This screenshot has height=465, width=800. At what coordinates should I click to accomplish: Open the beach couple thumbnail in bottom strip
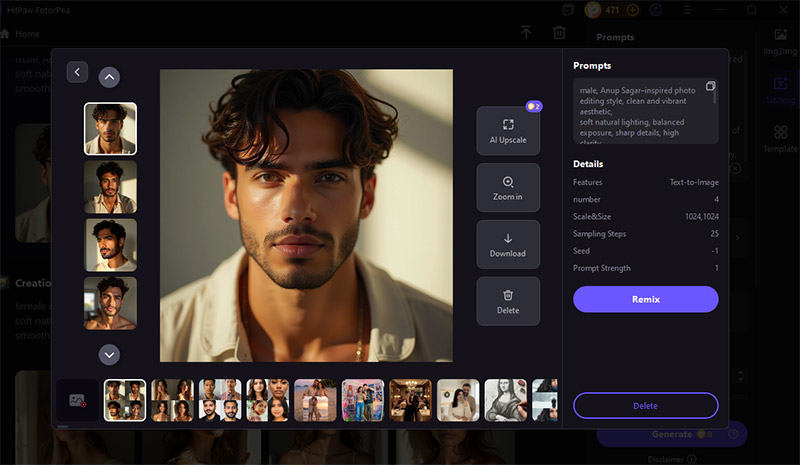click(x=315, y=400)
